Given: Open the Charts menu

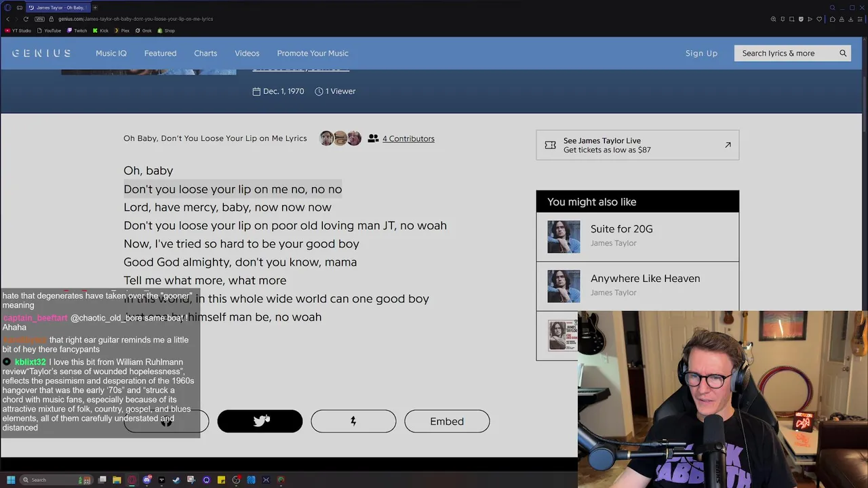Looking at the screenshot, I should click(x=205, y=53).
